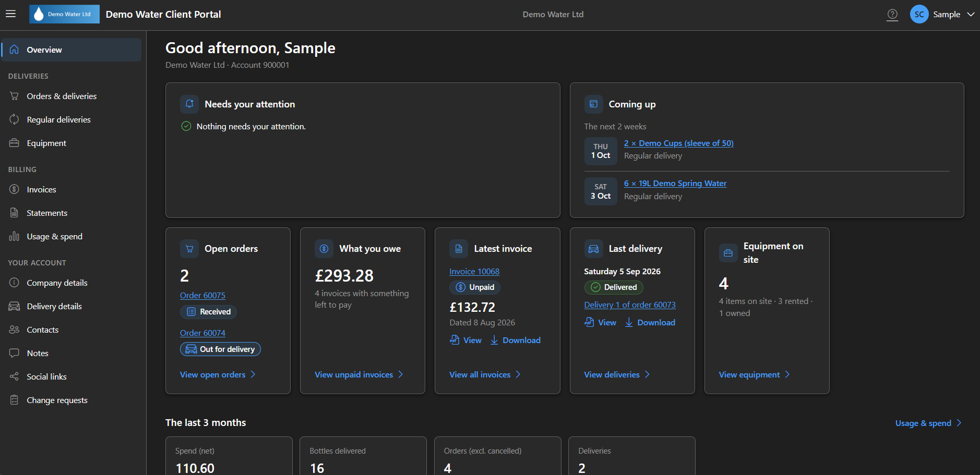This screenshot has width=980, height=475.
Task: Click View all invoices
Action: pyautogui.click(x=485, y=374)
